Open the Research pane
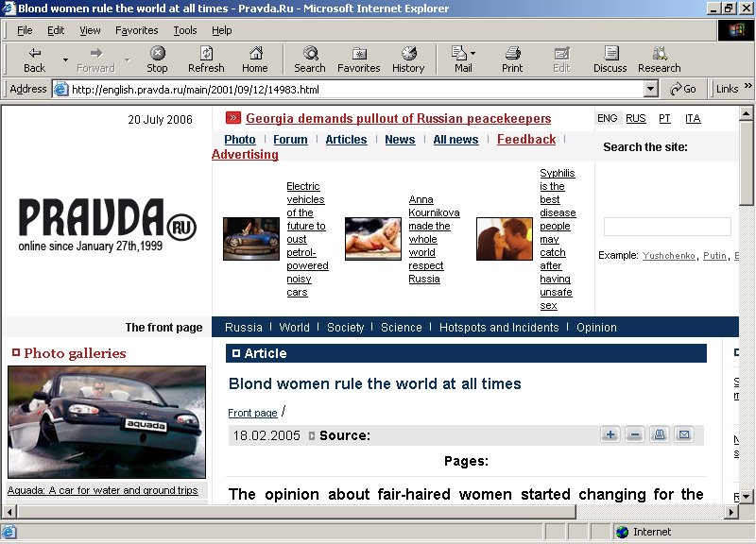This screenshot has width=756, height=544. click(660, 59)
